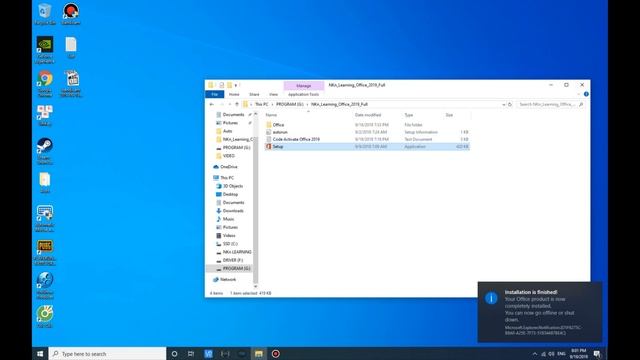The image size is (640, 360).
Task: Click New Folder icon in title bar
Action: coord(229,85)
